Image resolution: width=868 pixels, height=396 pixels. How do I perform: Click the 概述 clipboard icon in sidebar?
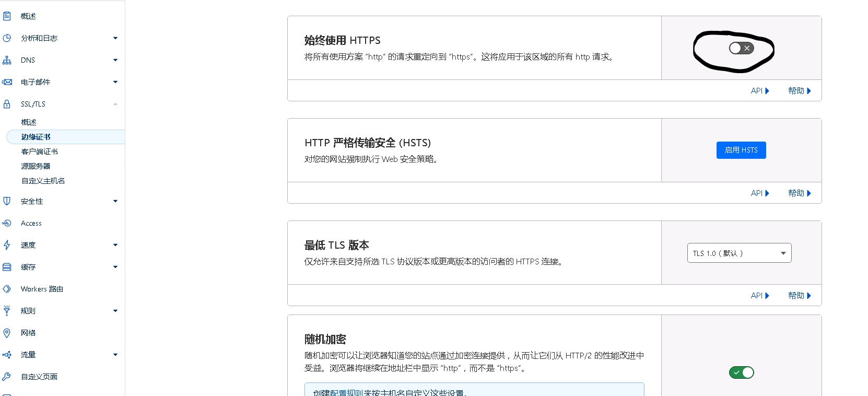(x=7, y=16)
